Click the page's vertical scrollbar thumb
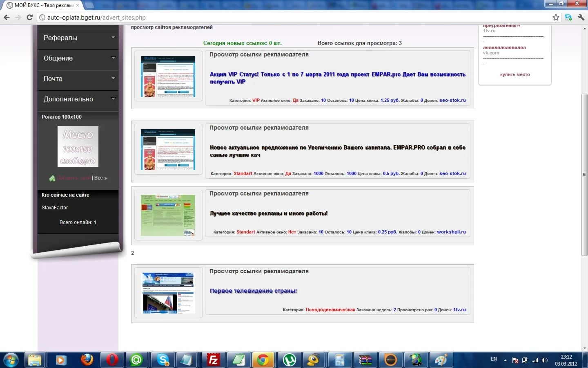Image resolution: width=588 pixels, height=368 pixels. tap(584, 175)
